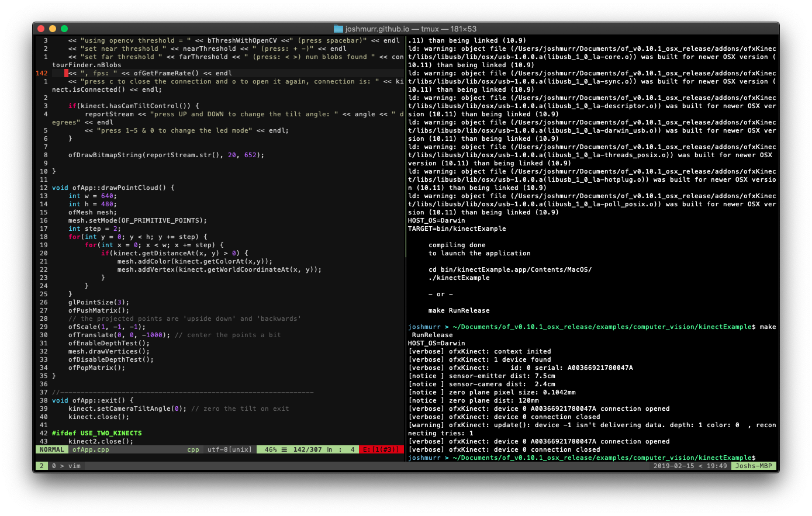Click the 'sensor-camera dist: 2.4cm' notice
The height and width of the screenshot is (516, 812).
coord(482,384)
